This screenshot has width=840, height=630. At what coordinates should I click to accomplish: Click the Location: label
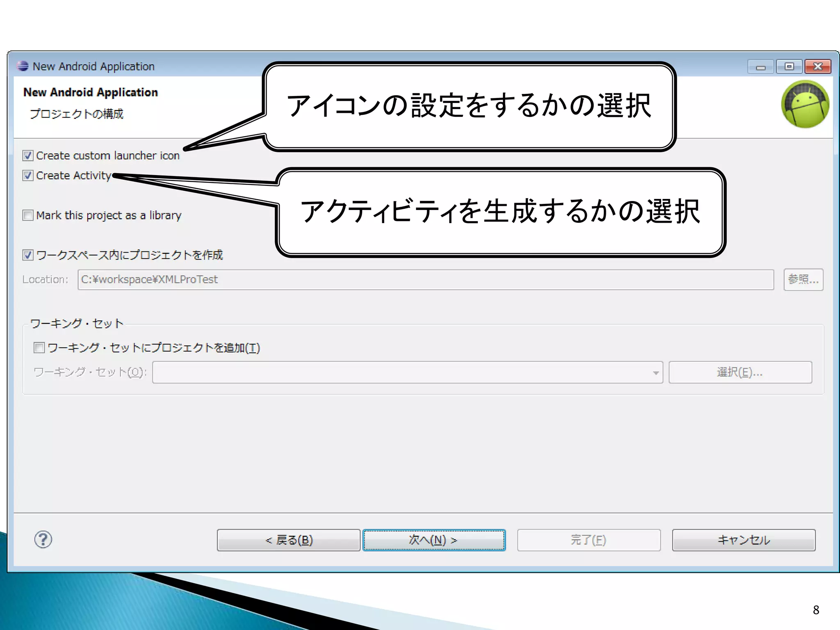point(45,280)
